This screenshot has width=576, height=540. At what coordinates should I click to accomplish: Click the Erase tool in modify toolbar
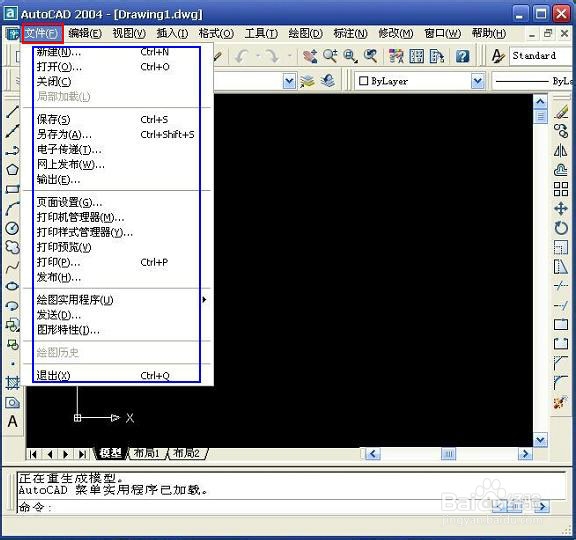coord(561,112)
